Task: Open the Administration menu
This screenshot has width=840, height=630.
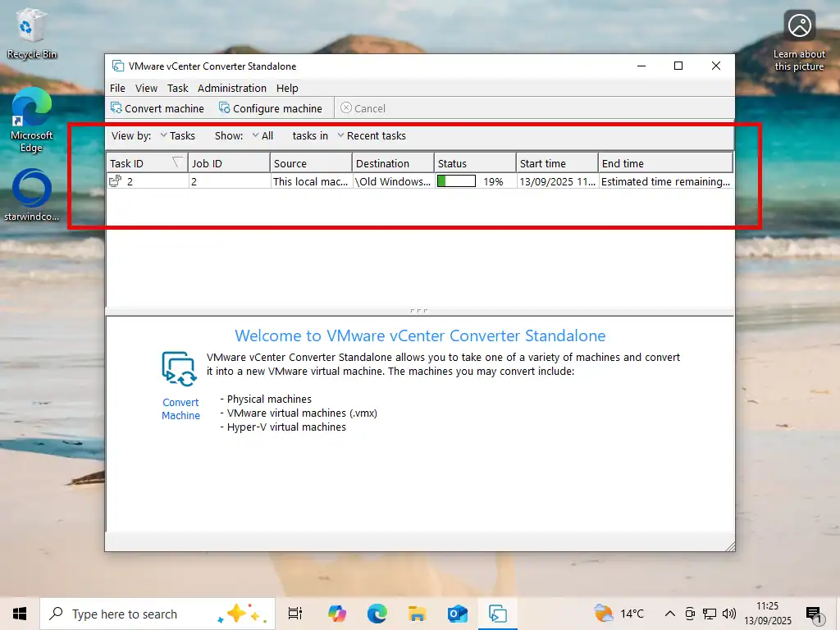Action: pos(232,88)
